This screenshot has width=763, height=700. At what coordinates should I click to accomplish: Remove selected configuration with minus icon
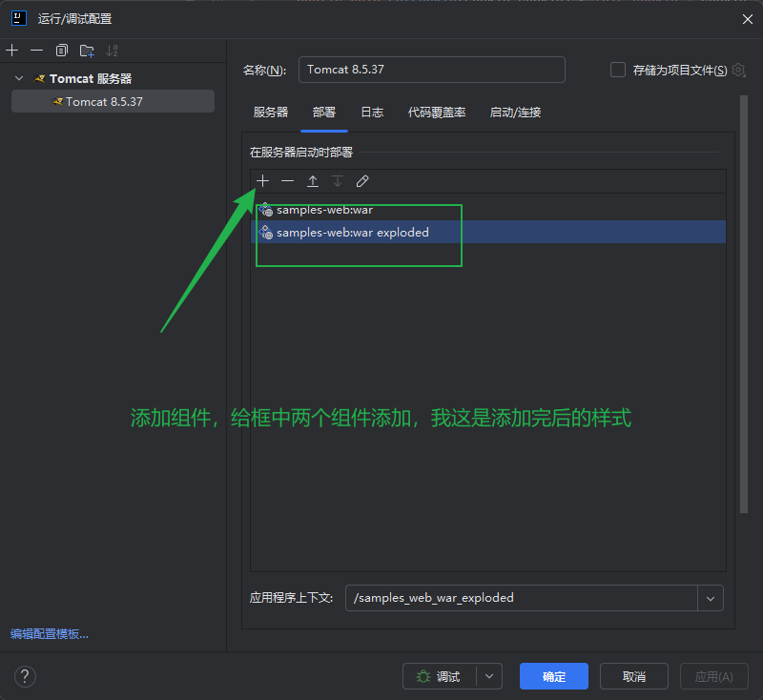coord(36,51)
